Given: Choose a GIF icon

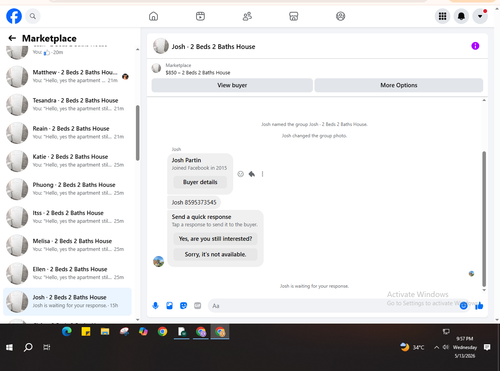Looking at the screenshot, I should [x=197, y=305].
